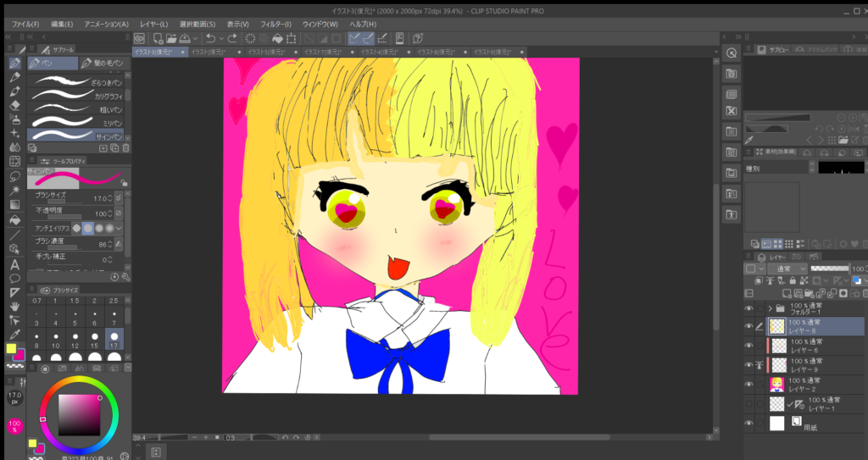Select the Straight line figure tool
This screenshot has width=868, height=460.
point(15,235)
